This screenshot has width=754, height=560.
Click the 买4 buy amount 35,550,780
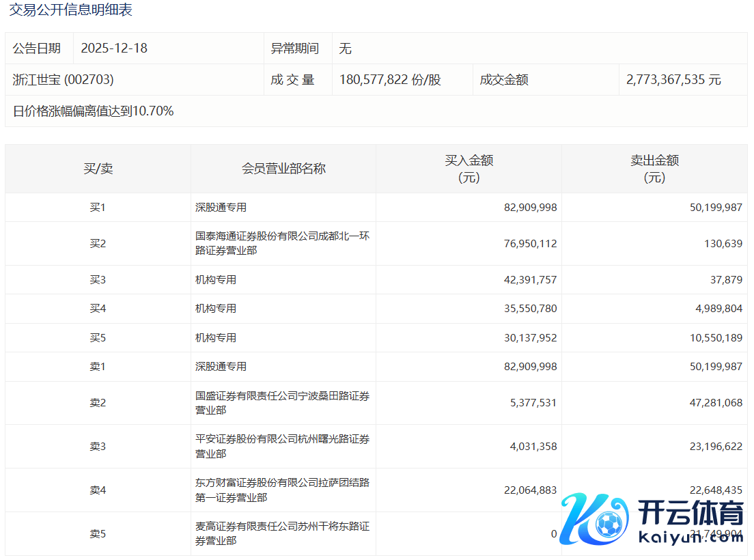531,309
